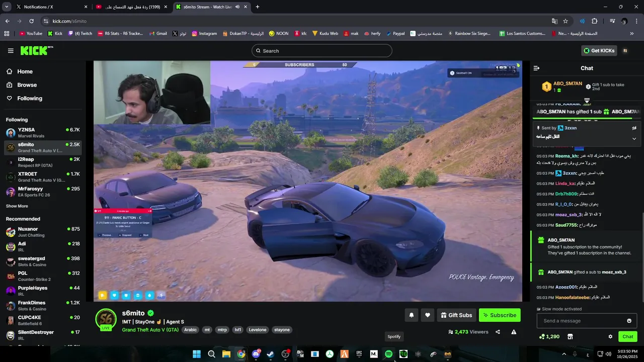The height and width of the screenshot is (362, 644).
Task: Open PurpleHayes recommended channel
Action: coord(43,291)
